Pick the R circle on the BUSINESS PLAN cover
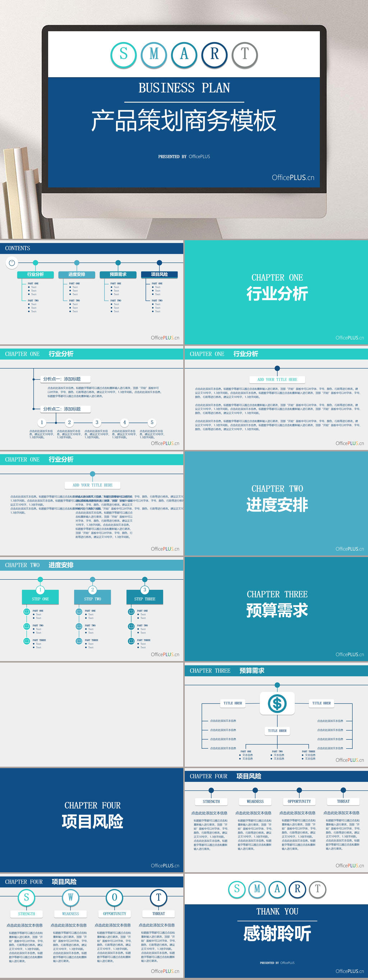This screenshot has width=368, height=980. [x=214, y=55]
